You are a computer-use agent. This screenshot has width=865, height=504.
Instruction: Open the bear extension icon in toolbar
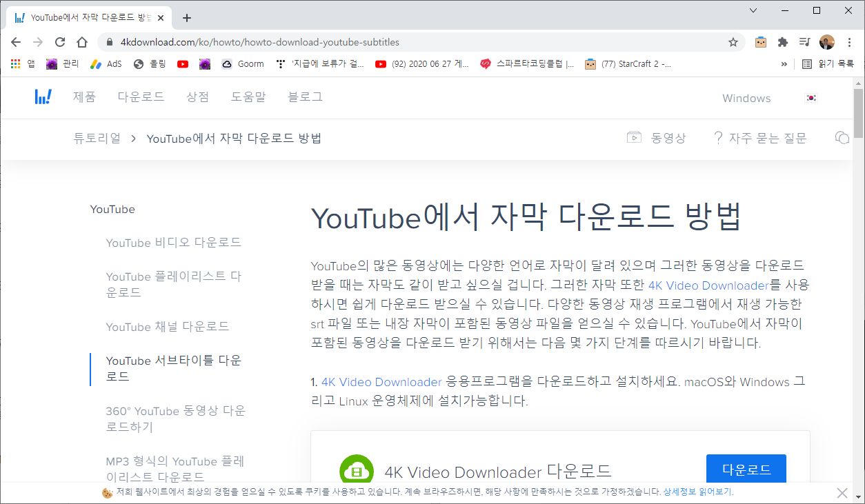click(x=761, y=42)
